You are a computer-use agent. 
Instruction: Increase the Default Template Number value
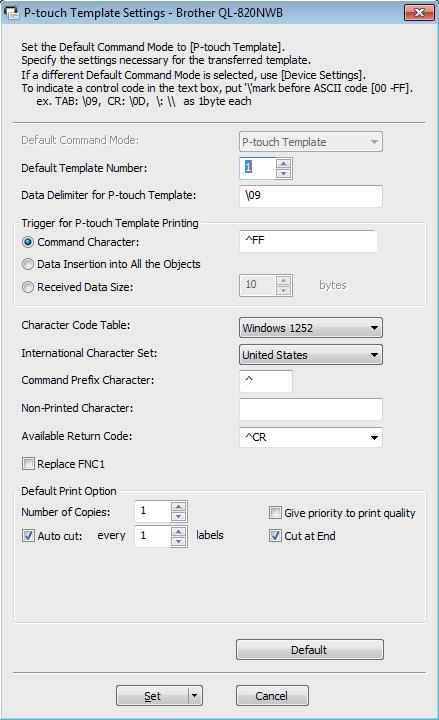tap(284, 163)
